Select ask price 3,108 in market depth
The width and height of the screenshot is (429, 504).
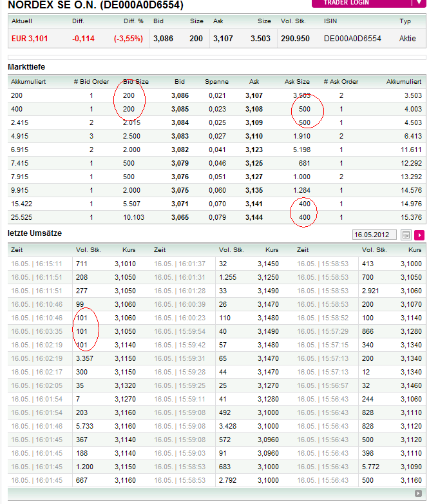click(x=254, y=110)
